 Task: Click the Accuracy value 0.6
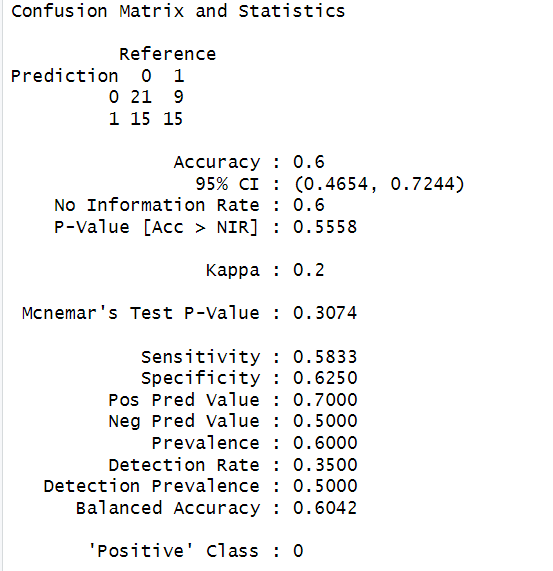pyautogui.click(x=309, y=162)
